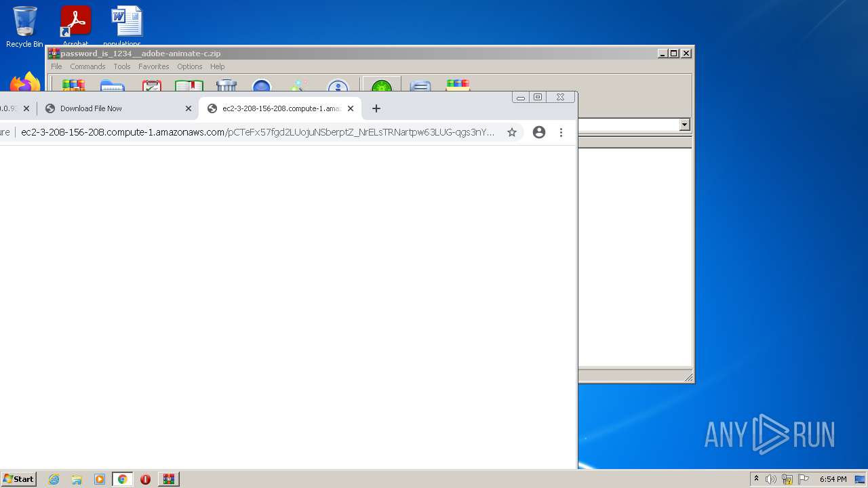Open a new Chrome tab
This screenshot has height=488, width=868.
[376, 108]
